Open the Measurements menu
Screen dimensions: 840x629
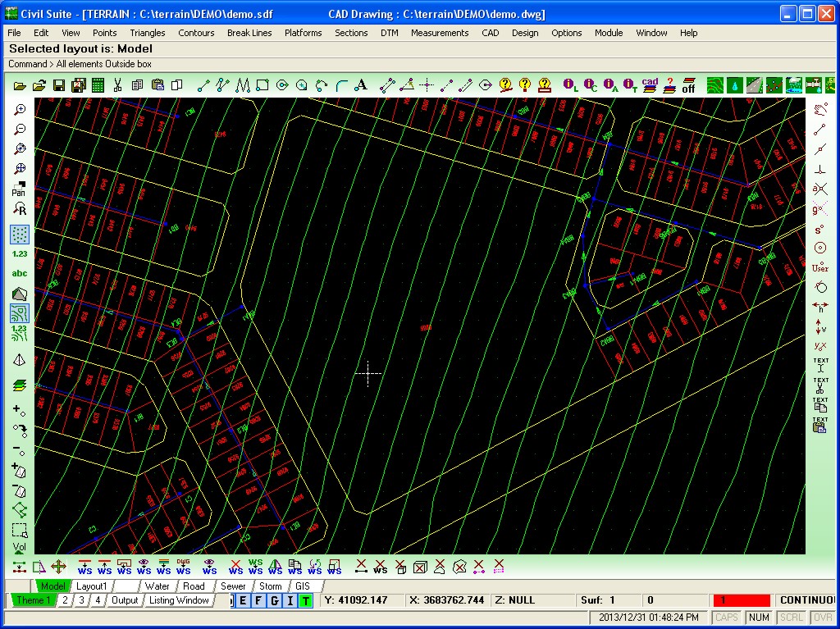click(x=440, y=33)
